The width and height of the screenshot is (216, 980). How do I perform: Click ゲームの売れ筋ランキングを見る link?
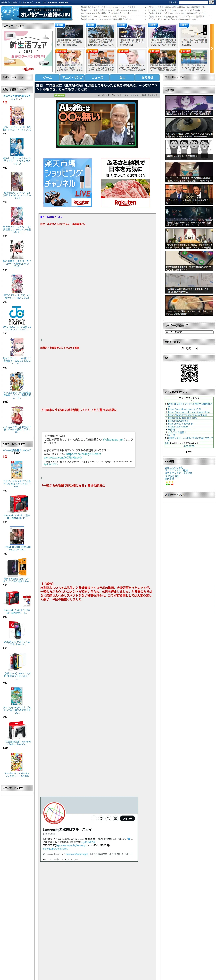coord(17,452)
